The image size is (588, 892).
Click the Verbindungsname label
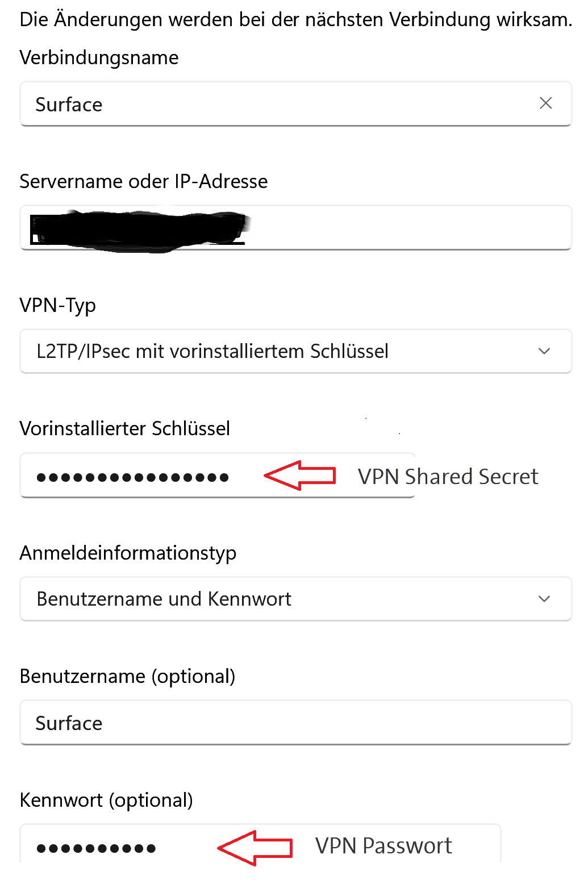point(99,57)
